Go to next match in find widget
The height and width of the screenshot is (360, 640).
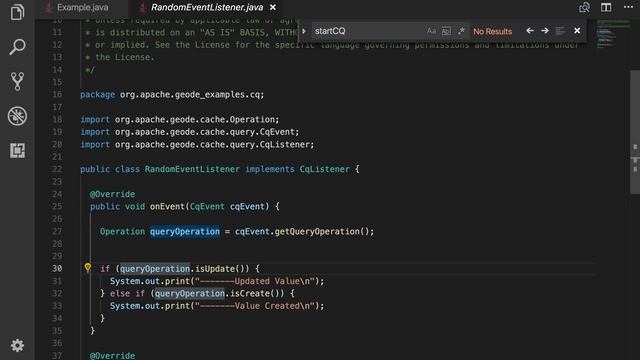click(x=545, y=31)
